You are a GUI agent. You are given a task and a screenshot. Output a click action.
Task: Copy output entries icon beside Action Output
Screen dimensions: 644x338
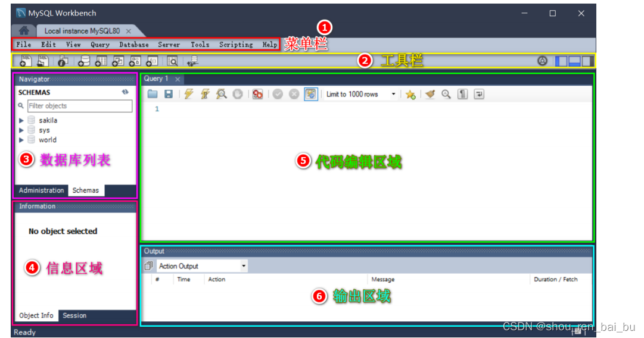point(148,266)
